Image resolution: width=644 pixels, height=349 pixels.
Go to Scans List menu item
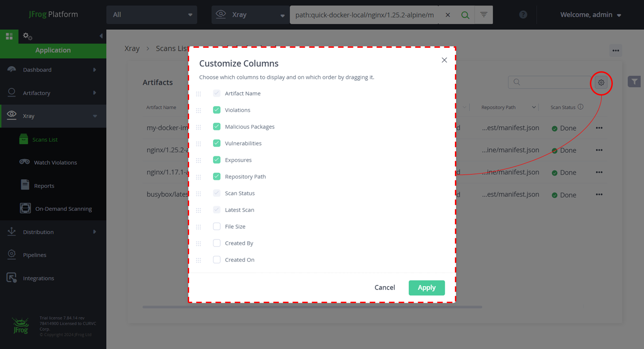pyautogui.click(x=45, y=140)
